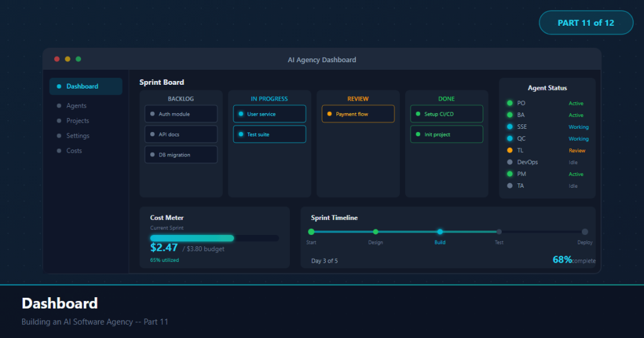Click the orange status dot for TL
The height and width of the screenshot is (338, 644).
pos(509,150)
